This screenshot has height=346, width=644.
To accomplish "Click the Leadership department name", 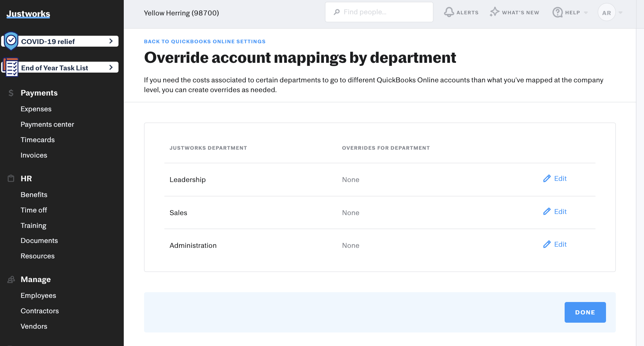I will coord(188,180).
